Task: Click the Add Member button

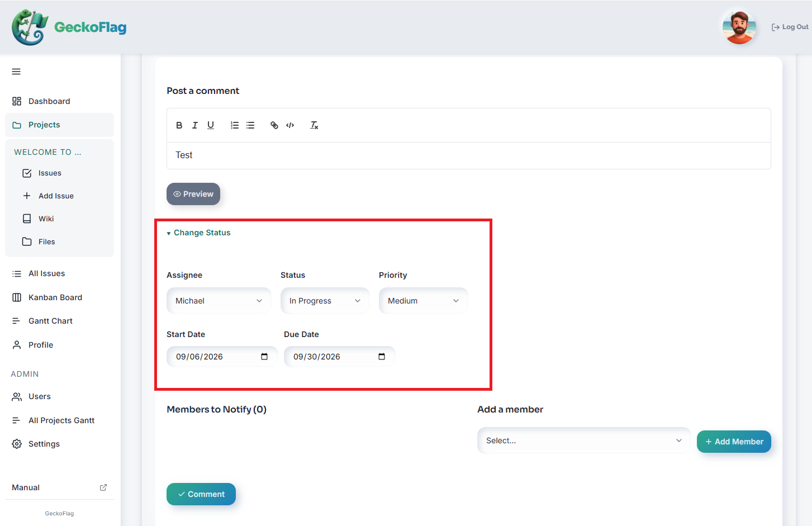Action: 734,442
